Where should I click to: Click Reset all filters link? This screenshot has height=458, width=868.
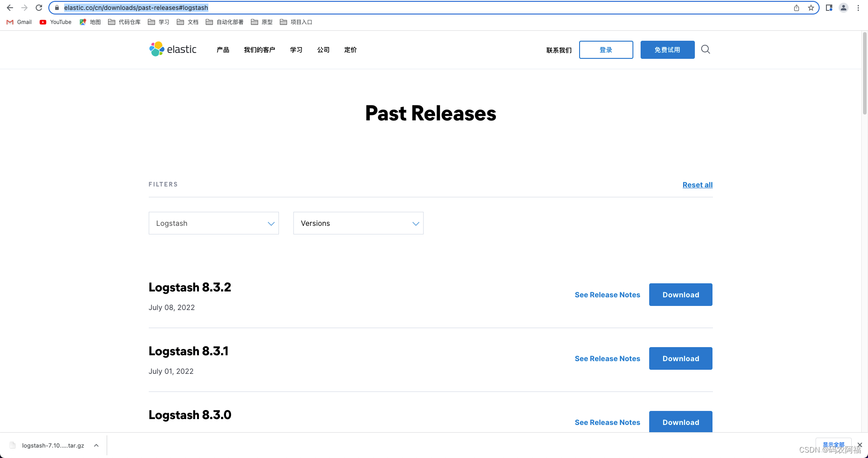698,185
